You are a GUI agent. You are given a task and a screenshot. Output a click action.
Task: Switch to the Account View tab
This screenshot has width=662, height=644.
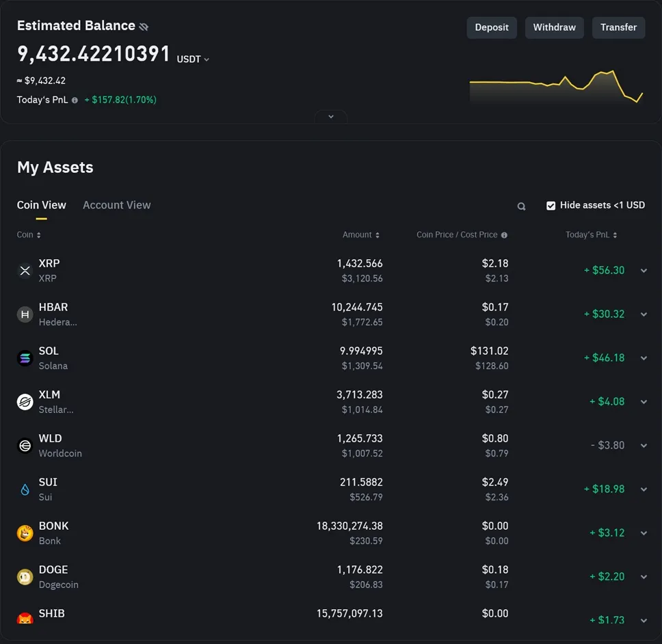coord(116,205)
